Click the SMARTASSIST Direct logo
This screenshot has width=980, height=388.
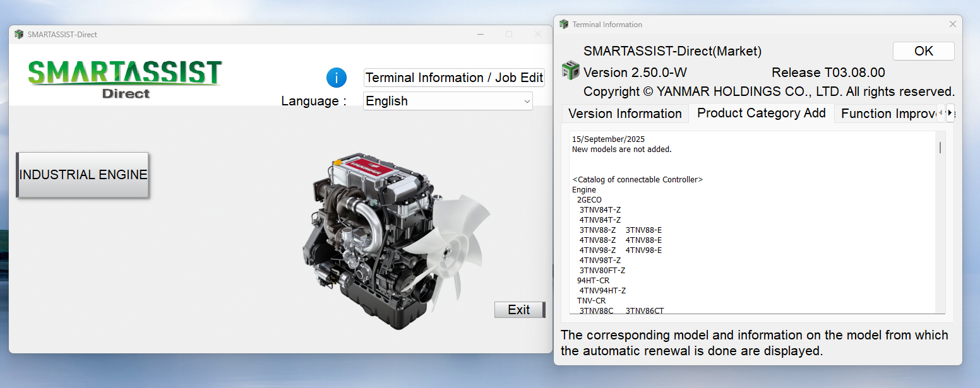tap(124, 77)
